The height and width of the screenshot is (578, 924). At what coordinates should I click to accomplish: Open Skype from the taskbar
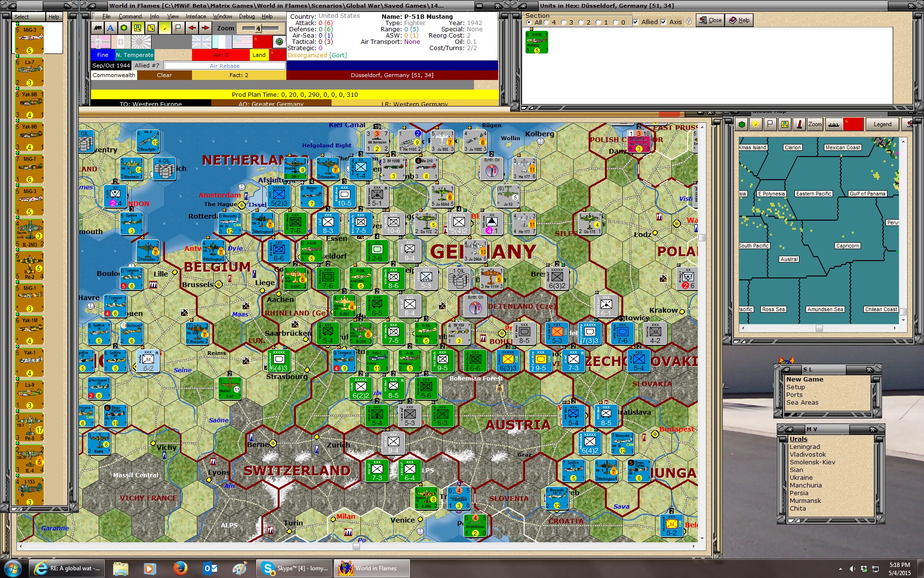pos(295,568)
